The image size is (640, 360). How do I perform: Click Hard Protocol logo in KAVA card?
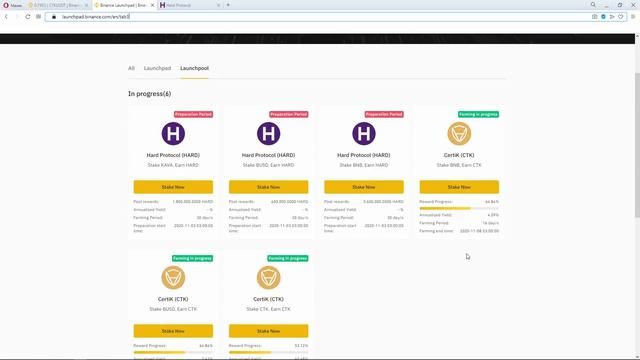click(x=173, y=133)
